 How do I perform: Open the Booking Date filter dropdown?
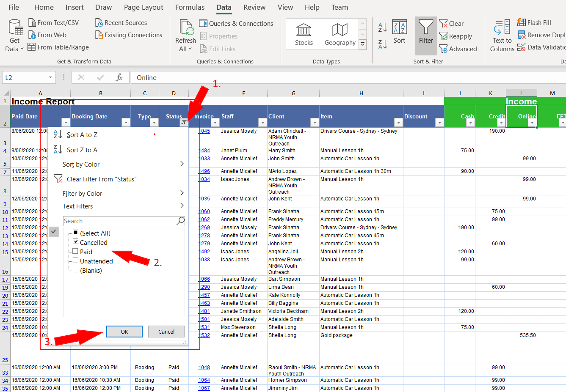tap(126, 123)
